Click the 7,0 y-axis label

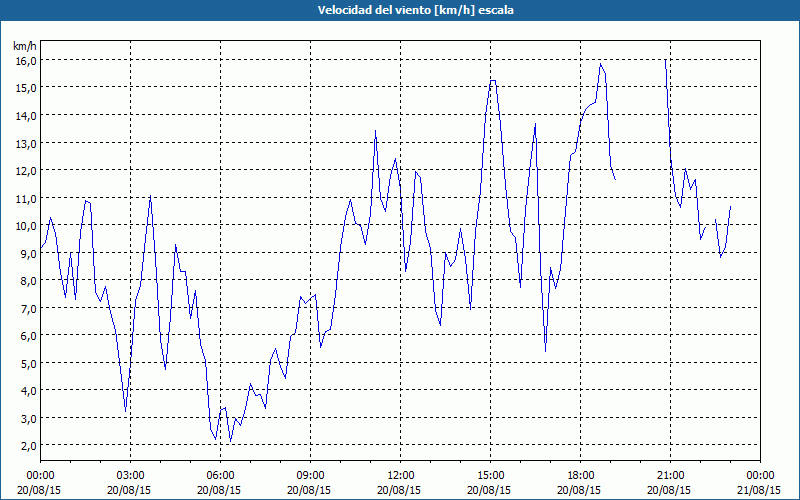point(28,309)
